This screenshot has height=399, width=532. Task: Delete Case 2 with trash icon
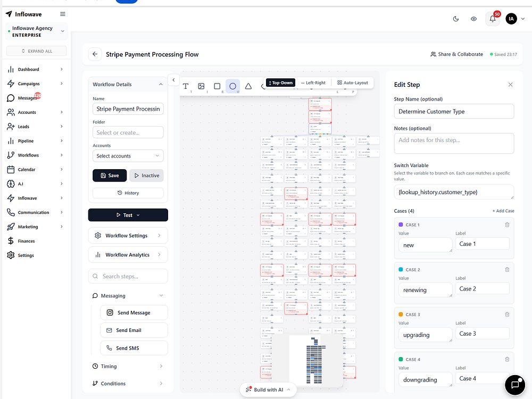(507, 269)
